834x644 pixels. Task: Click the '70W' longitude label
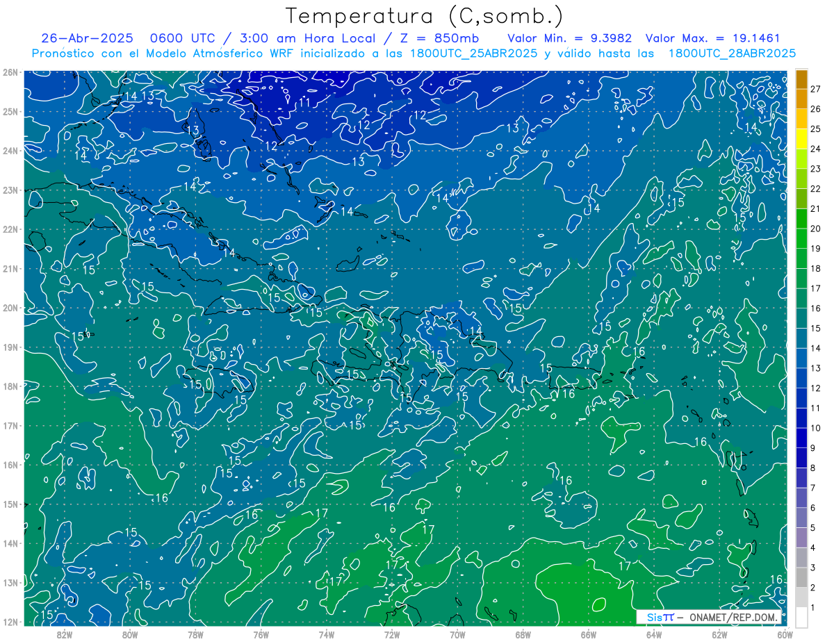457,634
